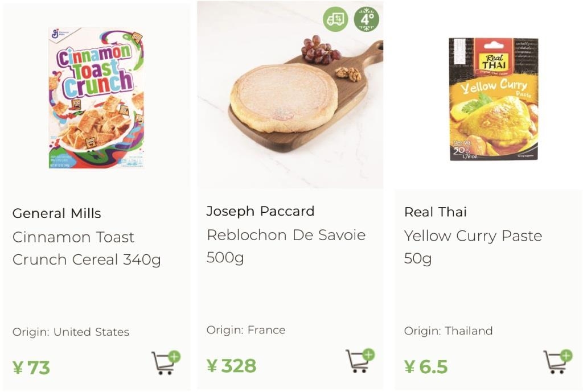Open the Real Thai curry packet image
The image size is (583, 392).
(494, 99)
